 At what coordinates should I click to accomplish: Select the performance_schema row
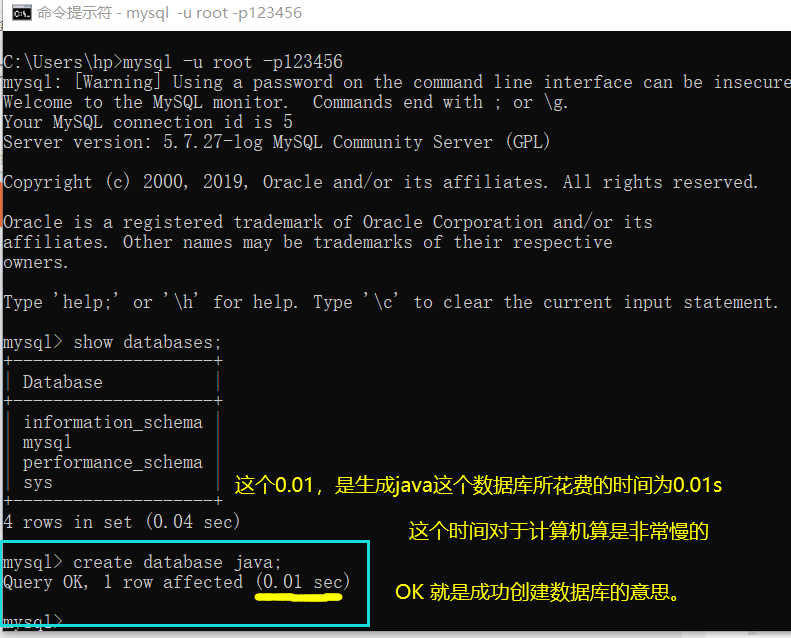[112, 462]
